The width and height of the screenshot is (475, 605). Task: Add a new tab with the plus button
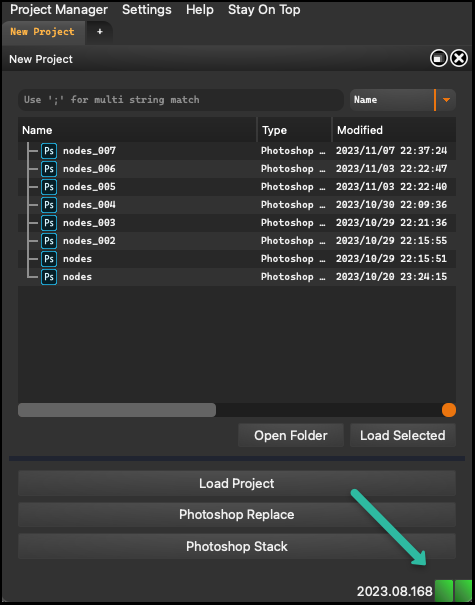tap(100, 32)
